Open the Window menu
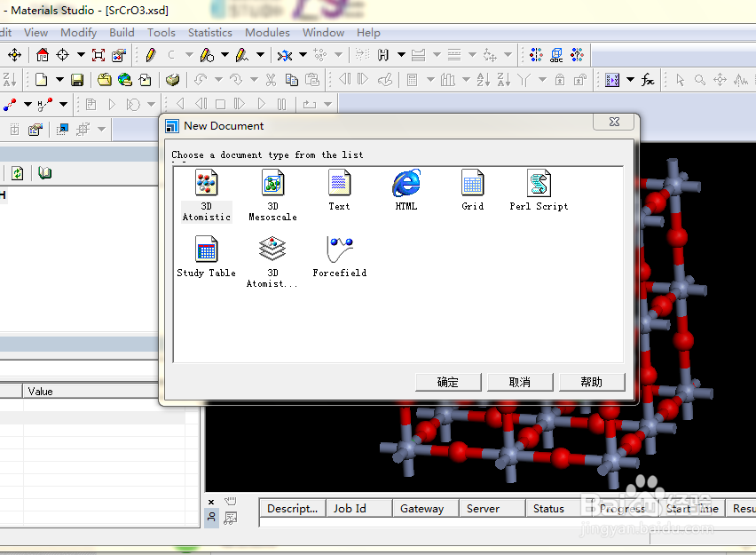Screen dimensions: 756x555 click(323, 32)
